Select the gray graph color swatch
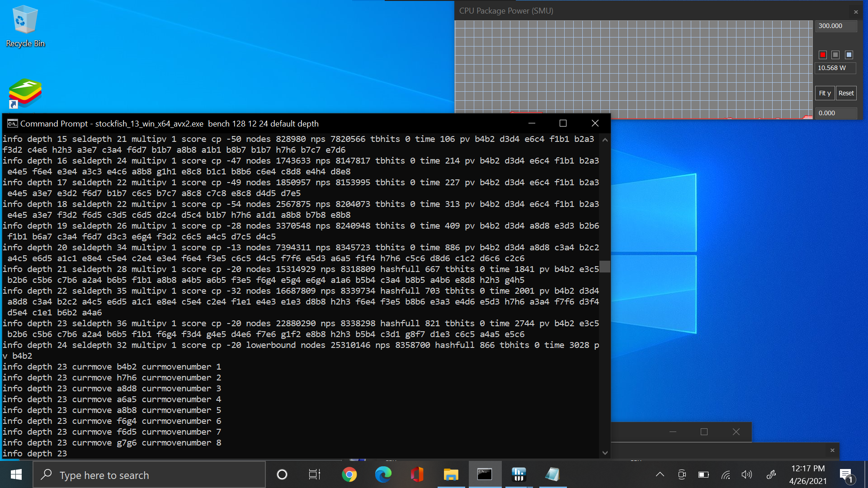The image size is (868, 488). point(835,55)
